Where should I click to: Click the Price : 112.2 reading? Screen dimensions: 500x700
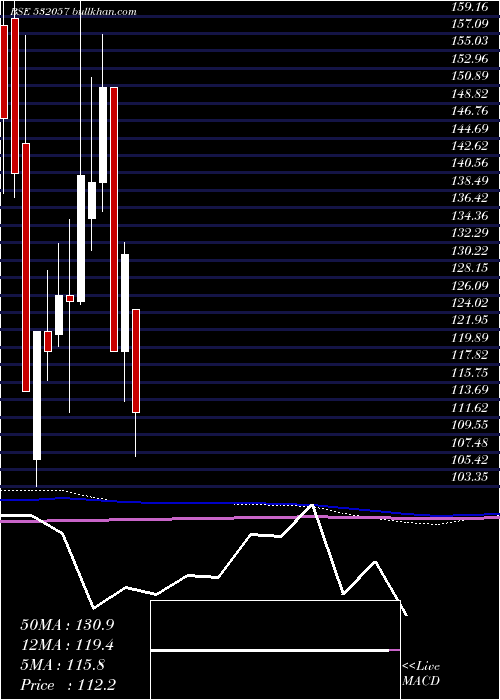(x=67, y=685)
